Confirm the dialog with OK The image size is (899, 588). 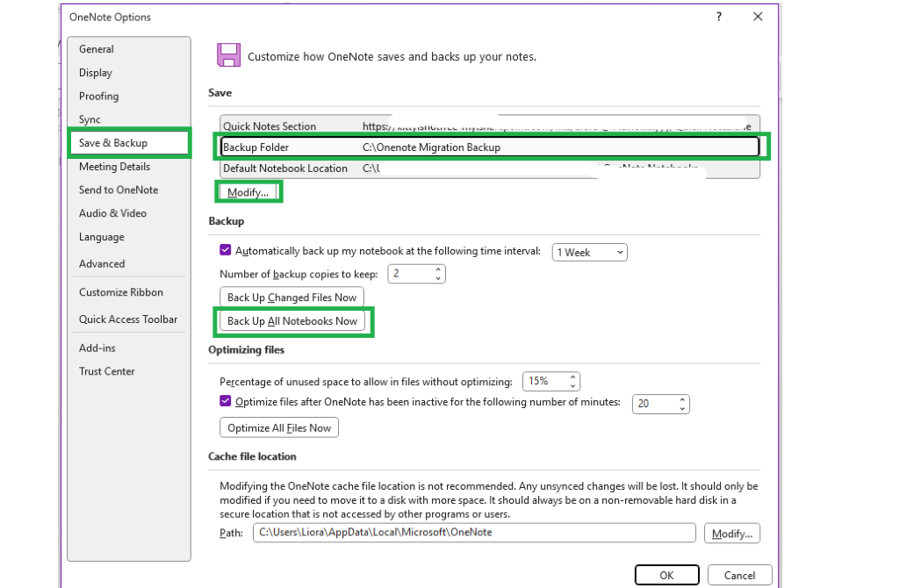point(667,575)
